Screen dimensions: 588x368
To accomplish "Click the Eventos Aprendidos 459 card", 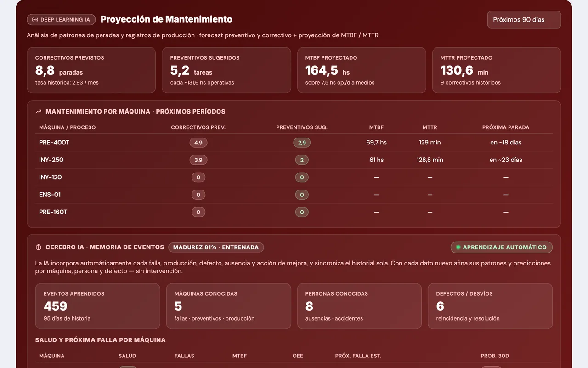I will pyautogui.click(x=98, y=306).
